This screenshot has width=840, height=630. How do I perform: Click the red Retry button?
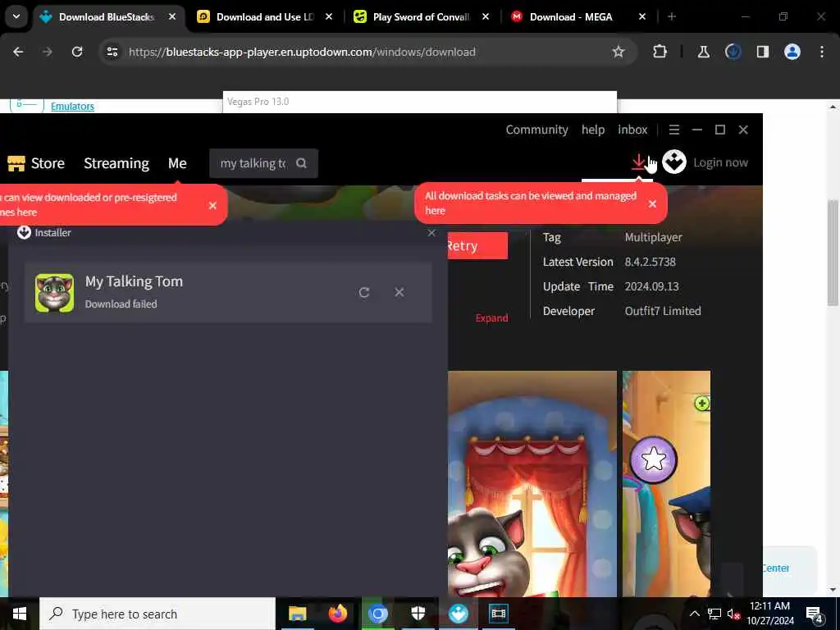477,246
